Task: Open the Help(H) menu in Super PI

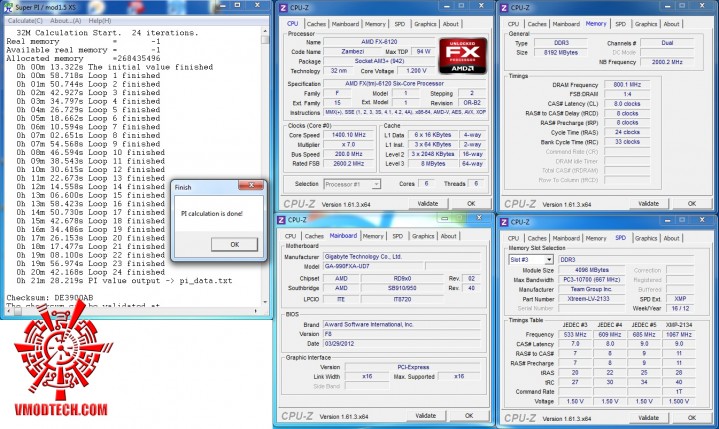Action: 100,21
